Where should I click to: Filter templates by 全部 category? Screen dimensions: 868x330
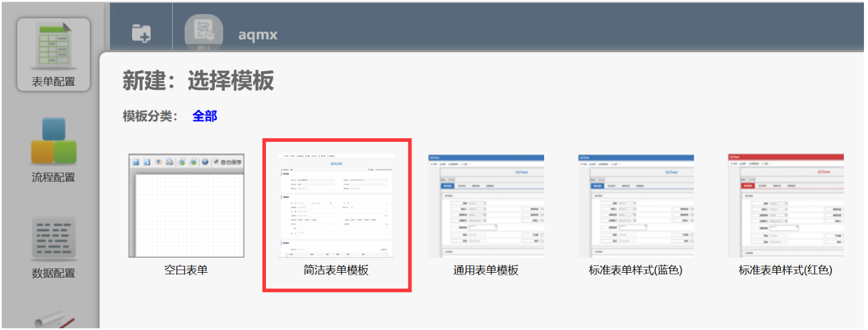pos(205,116)
